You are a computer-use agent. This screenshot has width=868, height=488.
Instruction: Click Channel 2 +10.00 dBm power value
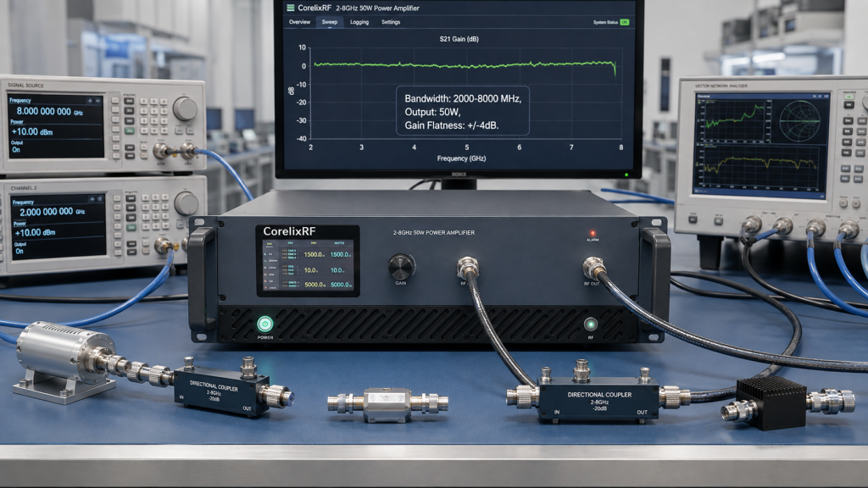pos(35,232)
